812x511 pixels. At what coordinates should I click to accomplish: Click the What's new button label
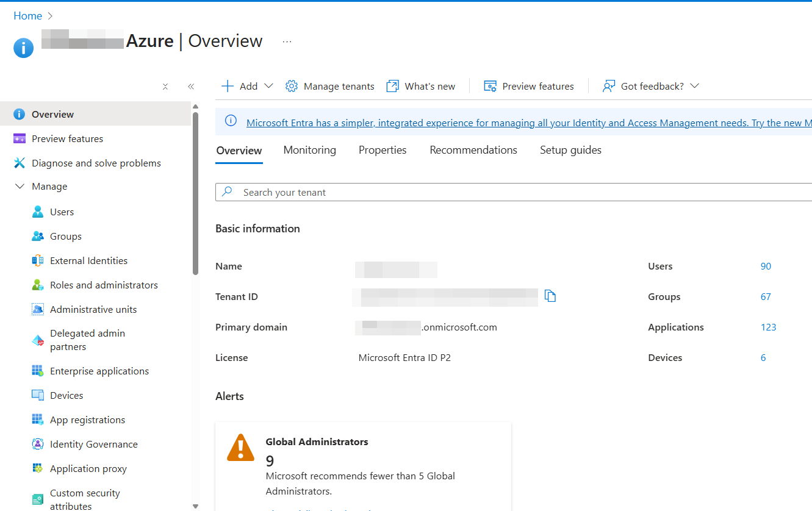coord(430,86)
